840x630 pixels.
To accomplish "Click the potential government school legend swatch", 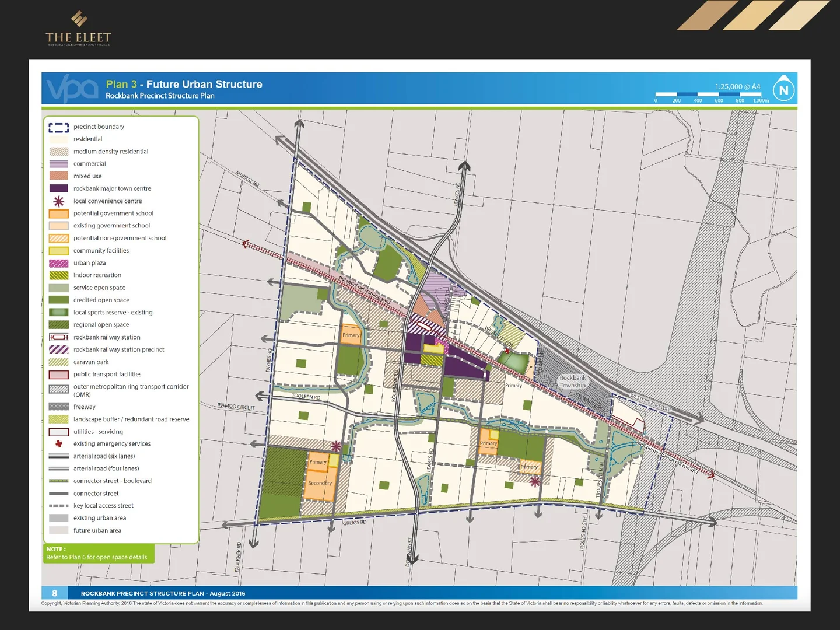I will coord(59,214).
